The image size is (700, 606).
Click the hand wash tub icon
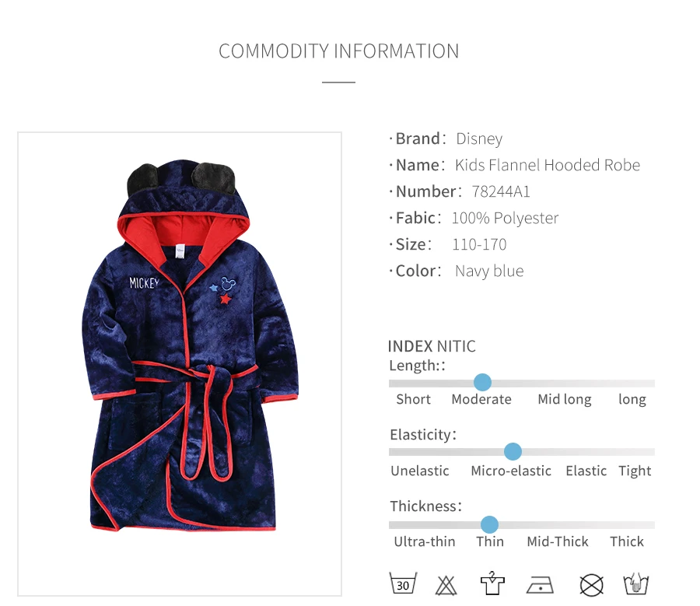click(x=635, y=583)
